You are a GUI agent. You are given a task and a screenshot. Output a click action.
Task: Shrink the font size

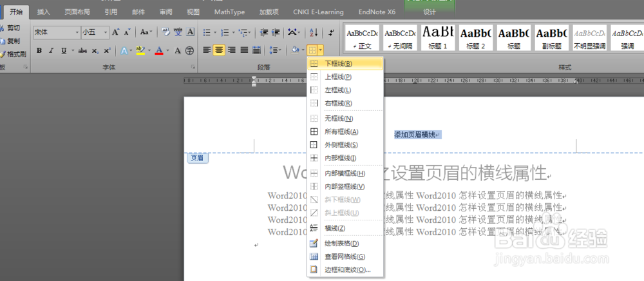(x=128, y=32)
